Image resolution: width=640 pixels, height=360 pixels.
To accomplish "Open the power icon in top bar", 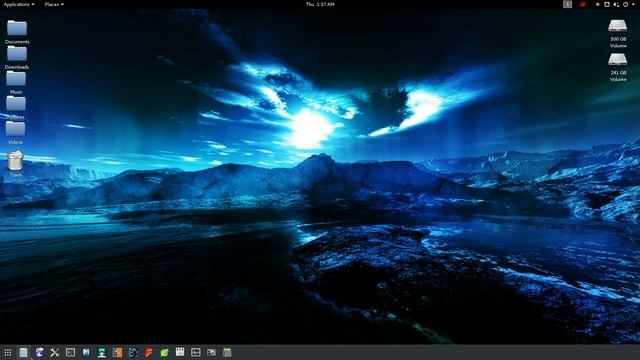I will point(626,4).
